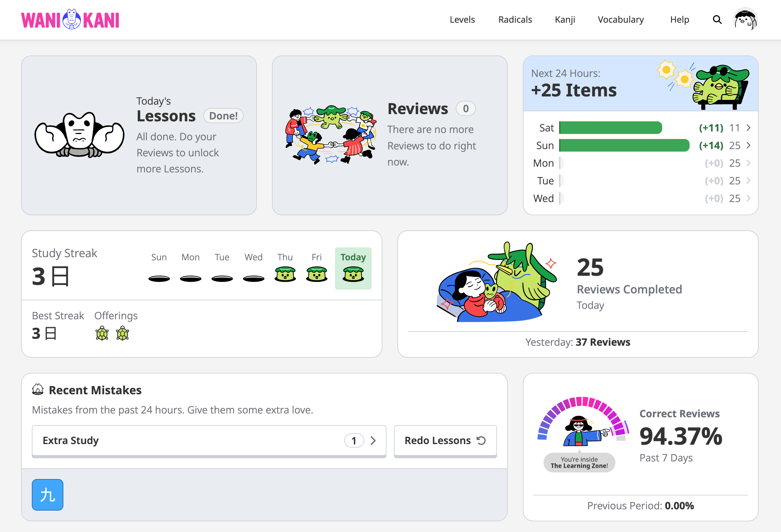Open the 九 kanji mistake tile
The height and width of the screenshot is (532, 781).
pyautogui.click(x=48, y=494)
